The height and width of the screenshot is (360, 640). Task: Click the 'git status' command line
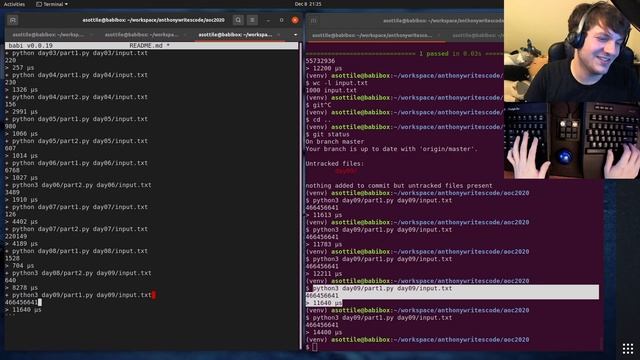[327, 134]
